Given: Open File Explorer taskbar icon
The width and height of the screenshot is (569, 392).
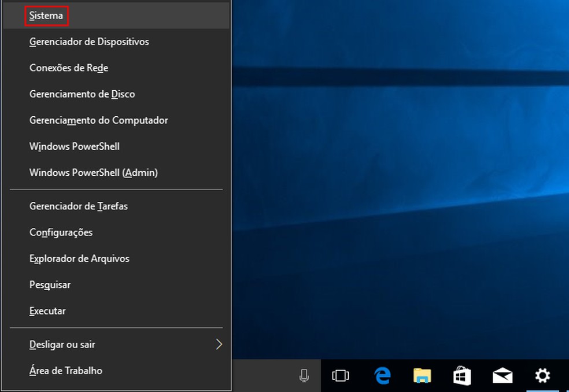Looking at the screenshot, I should pos(422,376).
